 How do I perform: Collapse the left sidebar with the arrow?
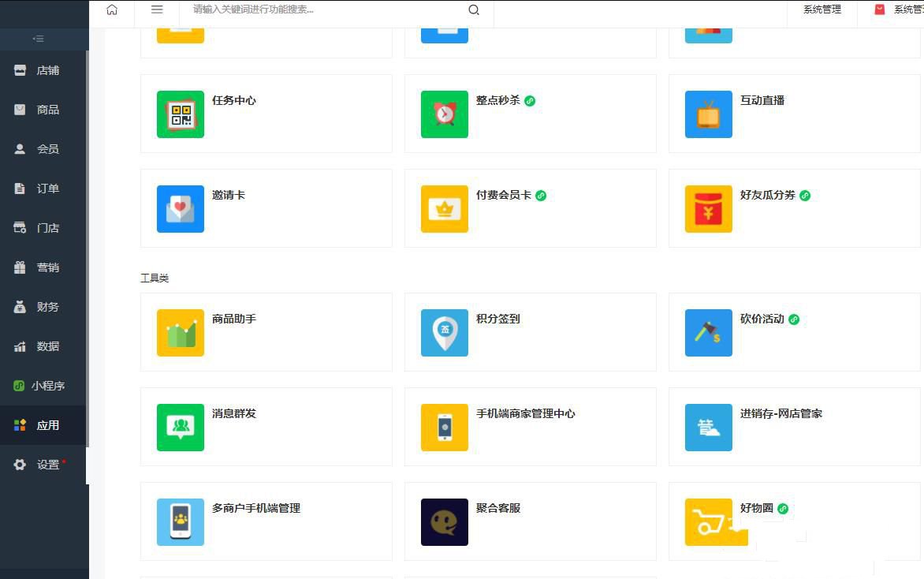point(38,39)
